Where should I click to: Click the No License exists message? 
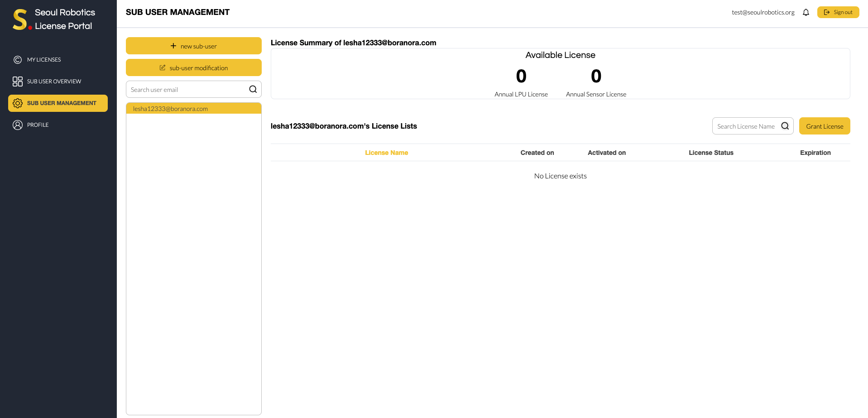point(560,176)
